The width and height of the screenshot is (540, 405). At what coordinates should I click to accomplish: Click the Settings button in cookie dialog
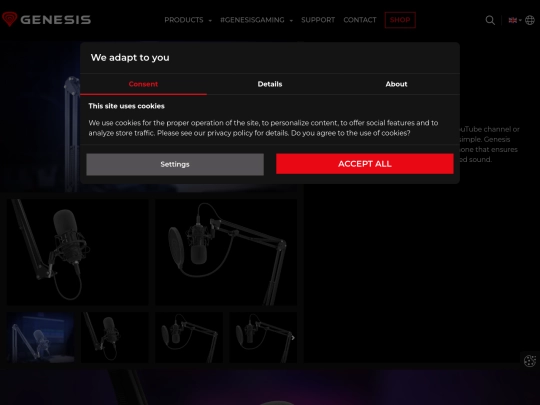coord(175,164)
